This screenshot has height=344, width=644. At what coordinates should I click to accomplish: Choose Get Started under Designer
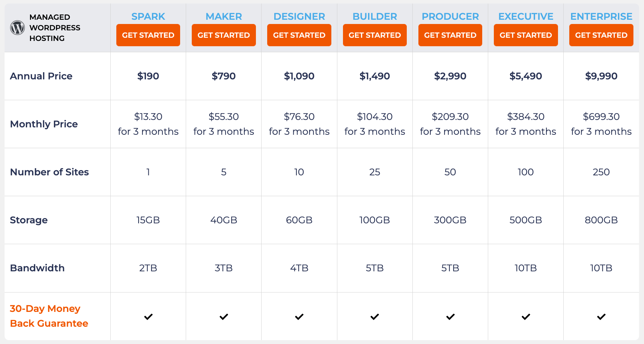click(x=299, y=35)
